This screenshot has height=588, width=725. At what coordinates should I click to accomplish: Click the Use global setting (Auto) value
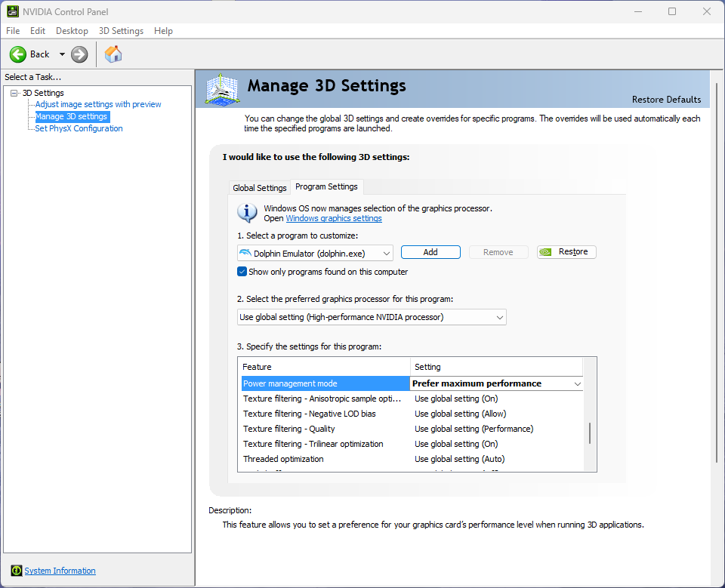click(460, 459)
